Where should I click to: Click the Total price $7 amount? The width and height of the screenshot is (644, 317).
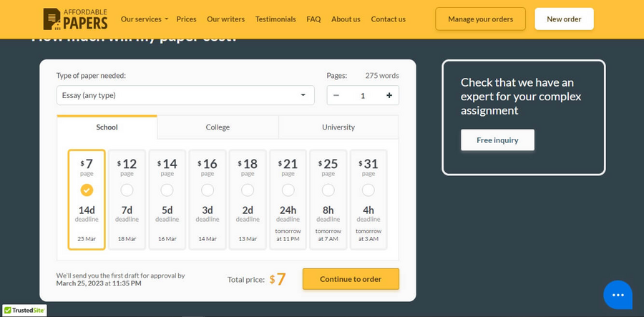tap(278, 279)
